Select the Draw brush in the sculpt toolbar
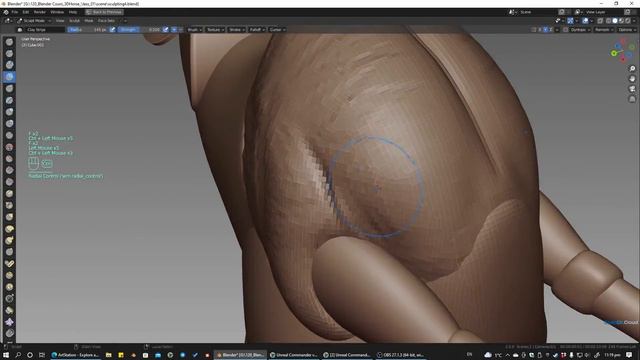The image size is (640, 360). point(9,42)
